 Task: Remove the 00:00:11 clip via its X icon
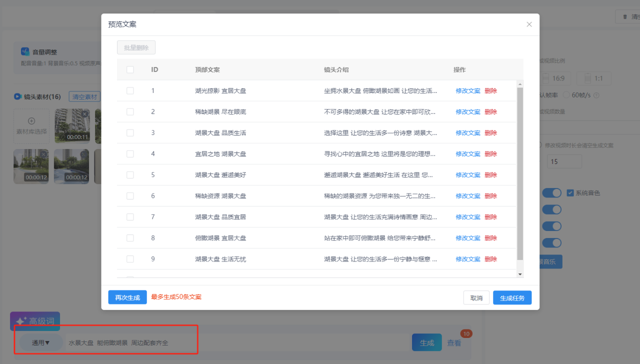point(85,114)
